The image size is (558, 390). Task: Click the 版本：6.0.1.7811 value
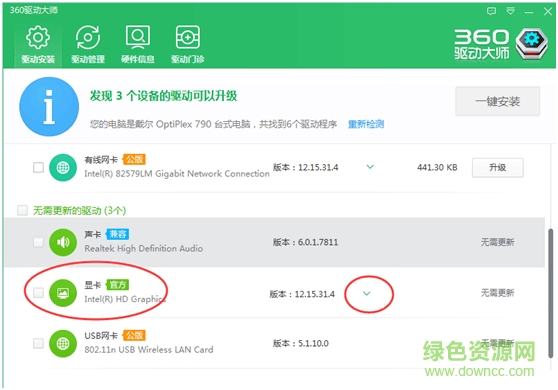305,242
